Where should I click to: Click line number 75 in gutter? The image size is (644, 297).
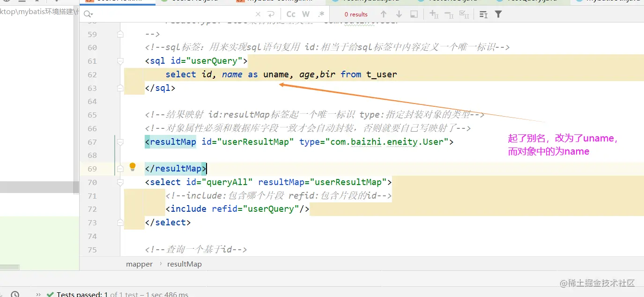point(92,250)
